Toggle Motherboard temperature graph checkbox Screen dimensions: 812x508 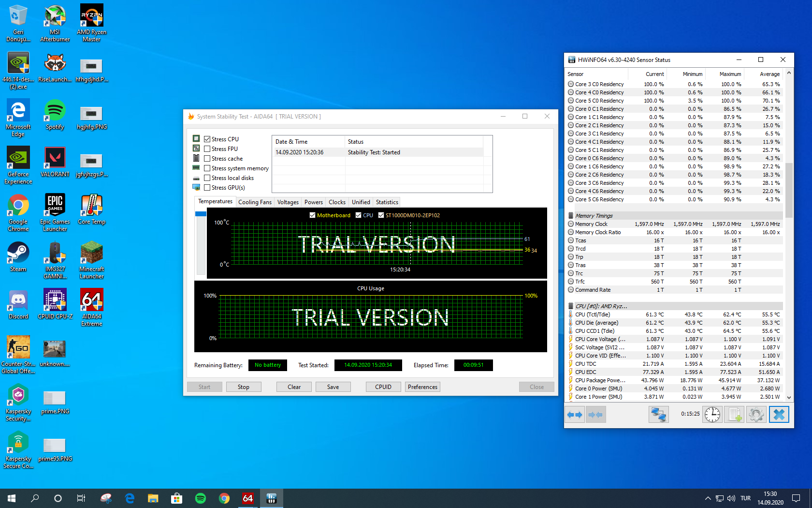312,215
